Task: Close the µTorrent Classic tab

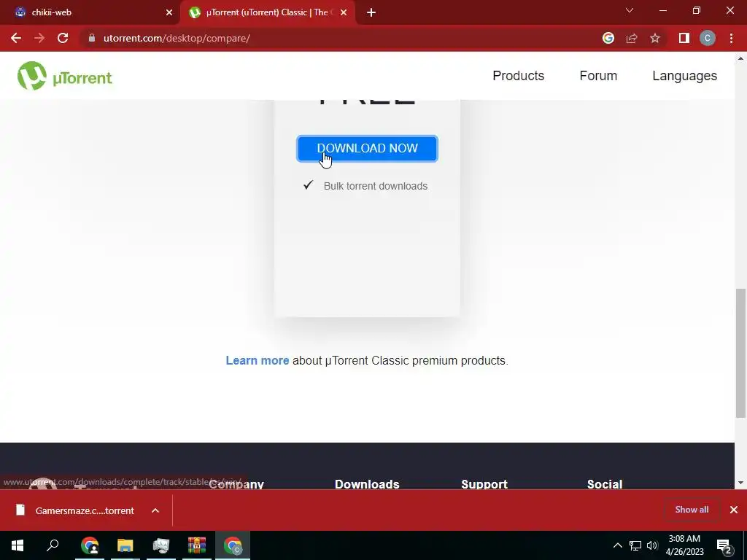Action: tap(344, 12)
